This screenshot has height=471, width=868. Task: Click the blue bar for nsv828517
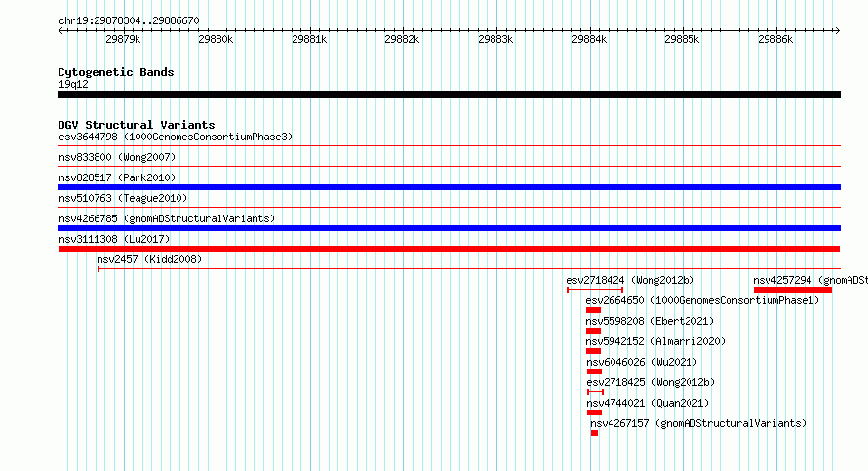click(x=449, y=187)
